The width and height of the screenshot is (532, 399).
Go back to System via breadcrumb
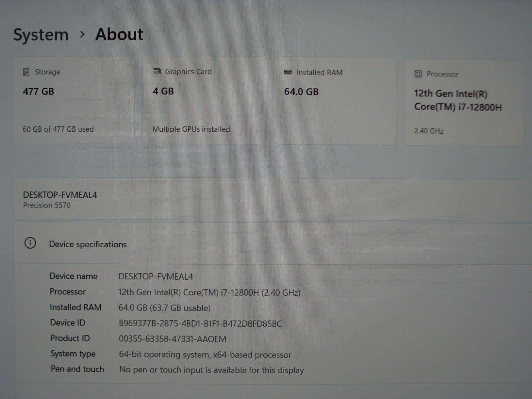[41, 35]
